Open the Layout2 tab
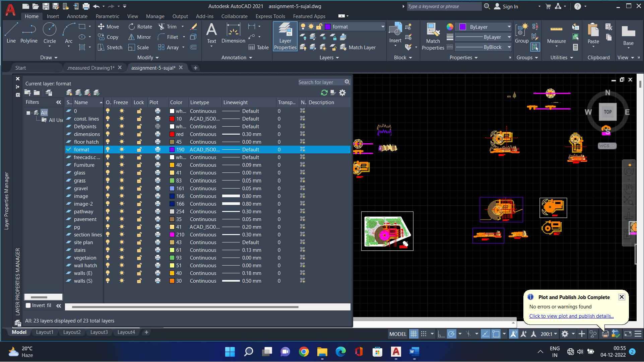Viewport: 644px width, 362px height. pyautogui.click(x=72, y=332)
